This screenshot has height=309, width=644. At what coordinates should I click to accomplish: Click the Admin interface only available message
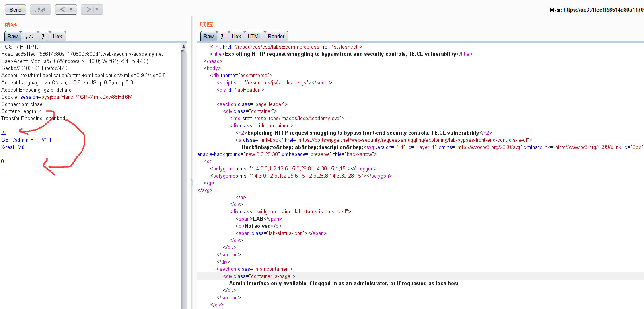click(344, 283)
